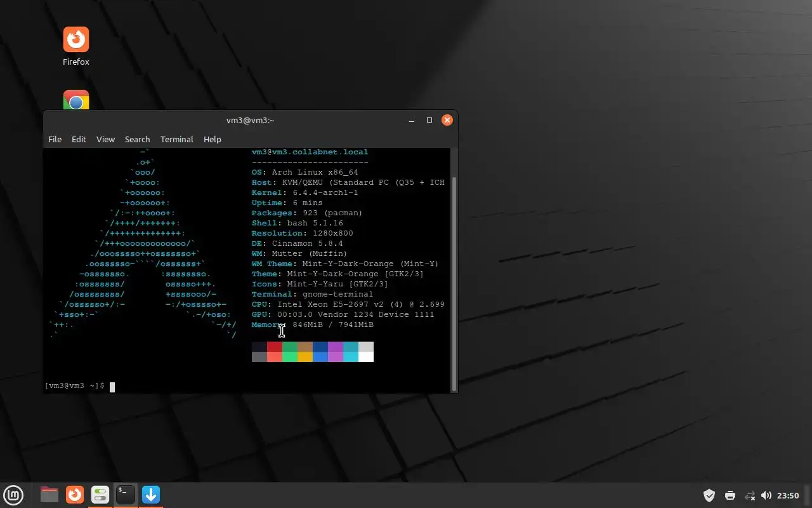Select the Terminal taskbar button
Image resolution: width=812 pixels, height=508 pixels.
pos(126,495)
